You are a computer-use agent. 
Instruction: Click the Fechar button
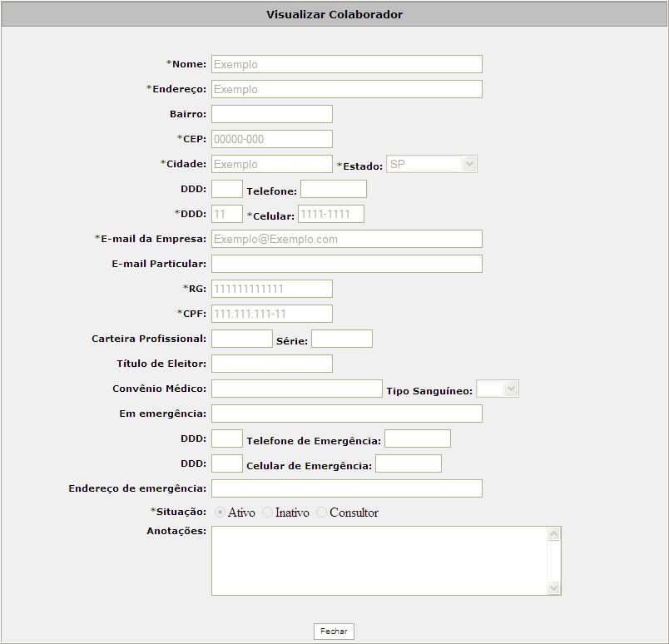(x=334, y=632)
